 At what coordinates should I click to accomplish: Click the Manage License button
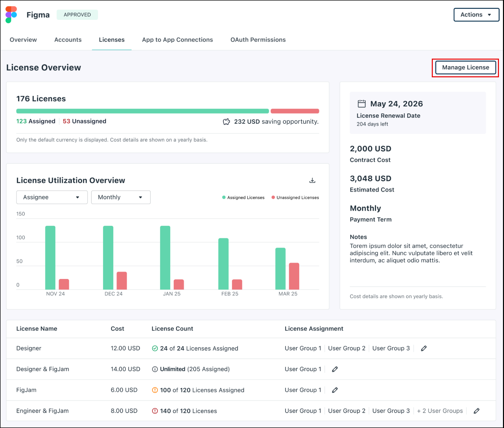(x=465, y=67)
